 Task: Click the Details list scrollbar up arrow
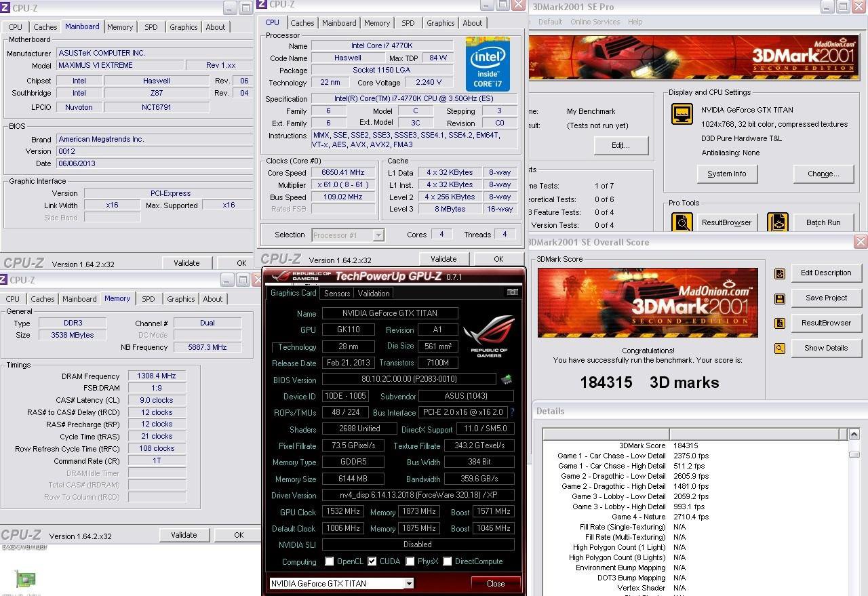click(x=854, y=435)
